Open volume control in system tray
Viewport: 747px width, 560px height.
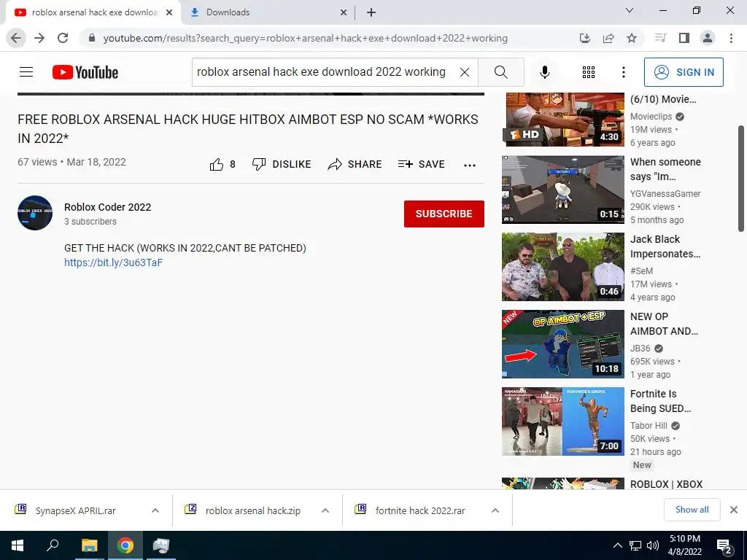click(x=653, y=545)
